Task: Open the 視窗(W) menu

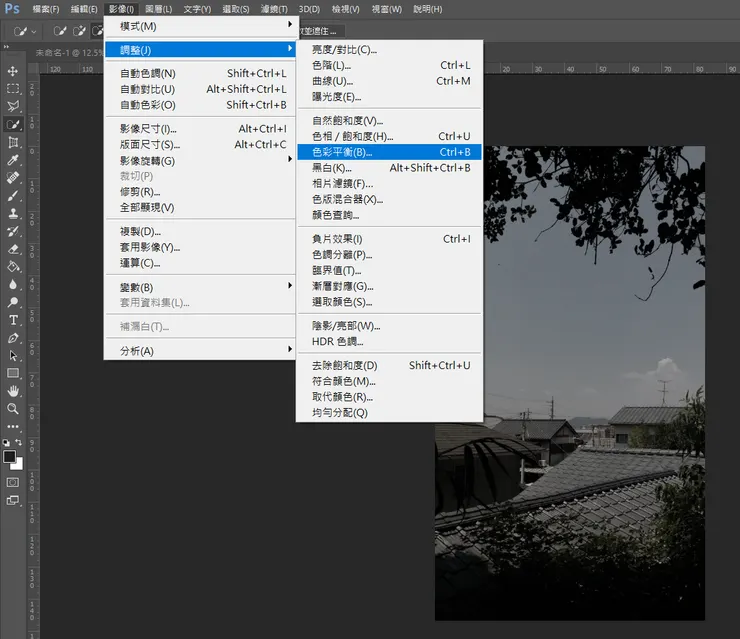Action: tap(387, 9)
